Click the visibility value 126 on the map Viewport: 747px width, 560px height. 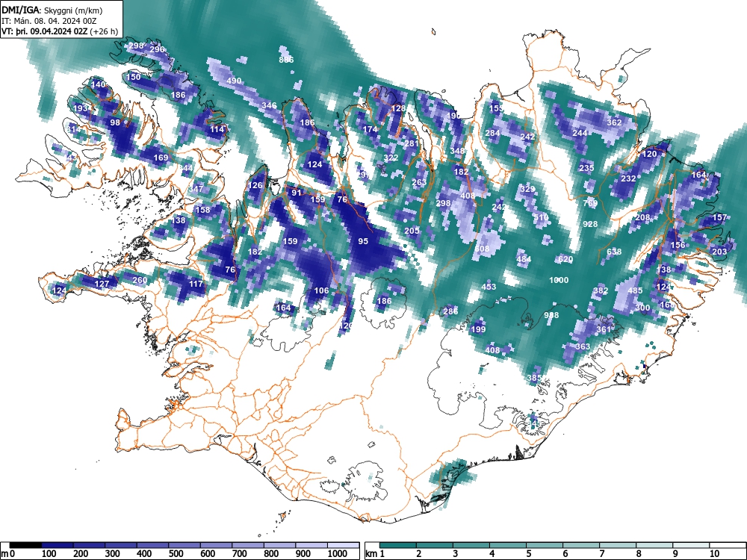tap(255, 185)
